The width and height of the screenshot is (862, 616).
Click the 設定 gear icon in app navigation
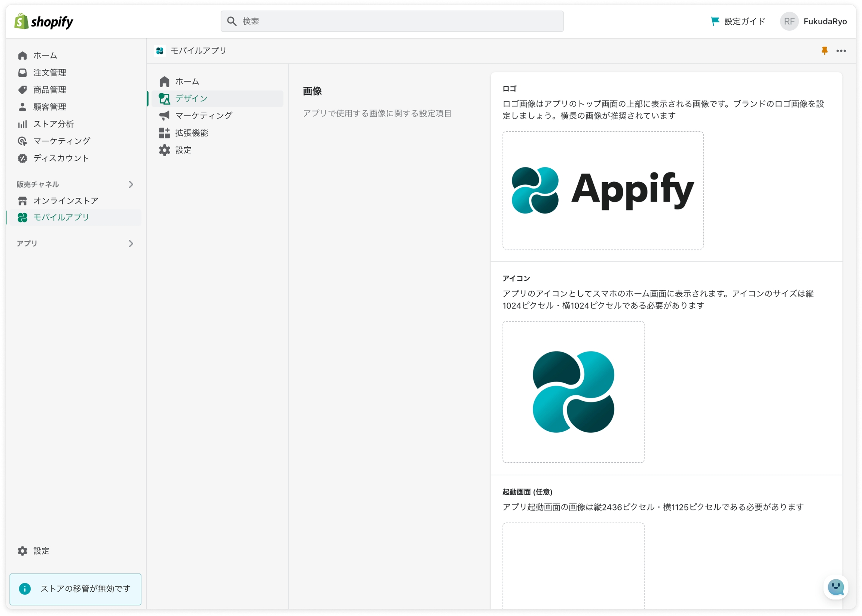click(x=164, y=150)
